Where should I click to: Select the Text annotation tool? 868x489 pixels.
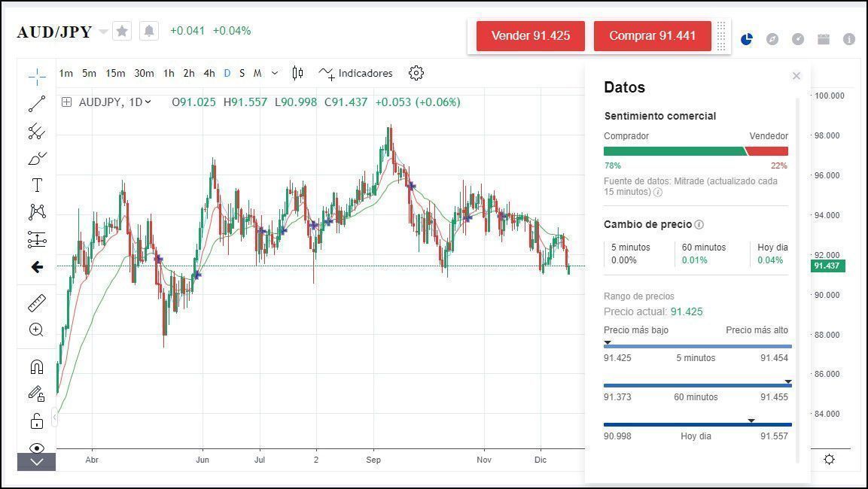point(37,184)
